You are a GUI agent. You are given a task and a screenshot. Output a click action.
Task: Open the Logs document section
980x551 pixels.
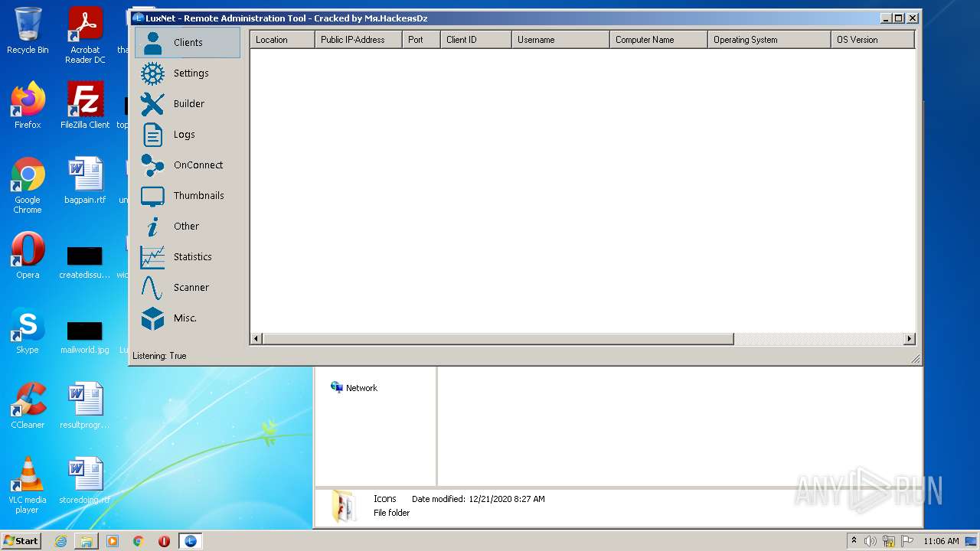coord(188,135)
